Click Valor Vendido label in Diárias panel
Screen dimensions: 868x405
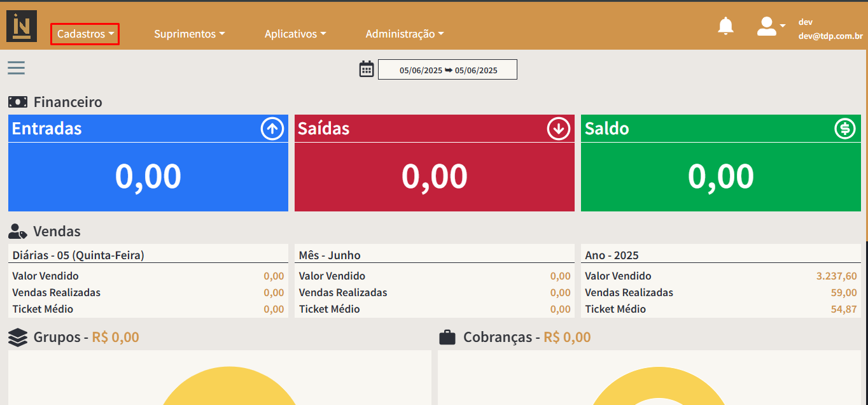tap(46, 276)
